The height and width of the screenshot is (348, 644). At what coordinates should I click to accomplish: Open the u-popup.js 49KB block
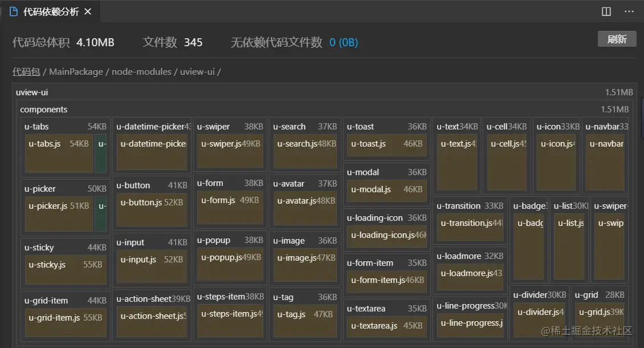[230, 265]
